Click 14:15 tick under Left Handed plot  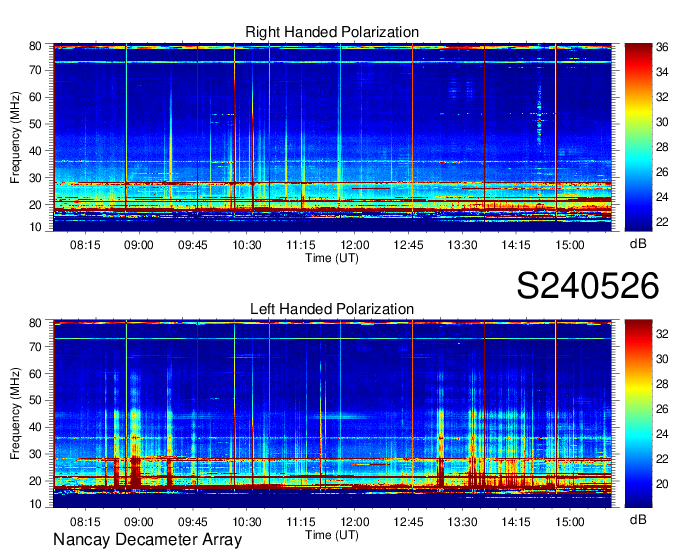click(x=516, y=522)
